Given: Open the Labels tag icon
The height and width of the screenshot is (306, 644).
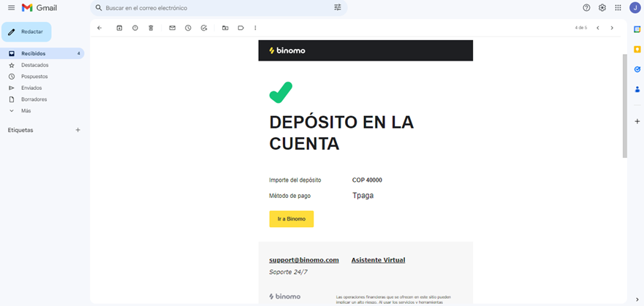Looking at the screenshot, I should click(240, 28).
